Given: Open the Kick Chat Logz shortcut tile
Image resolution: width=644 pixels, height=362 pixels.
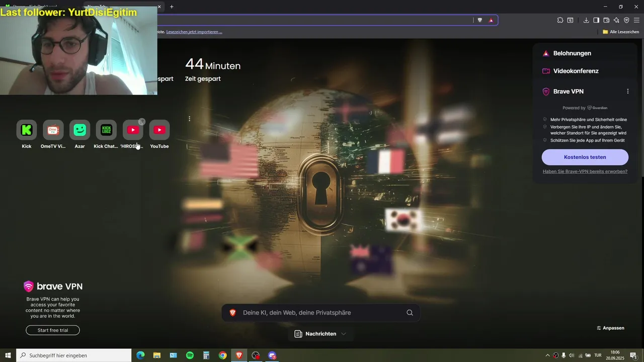Looking at the screenshot, I should click(106, 134).
